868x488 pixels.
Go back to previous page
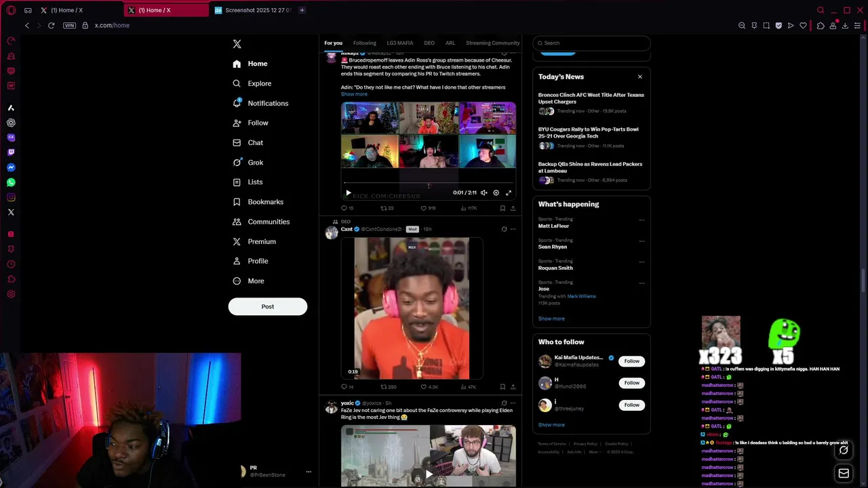pyautogui.click(x=27, y=25)
